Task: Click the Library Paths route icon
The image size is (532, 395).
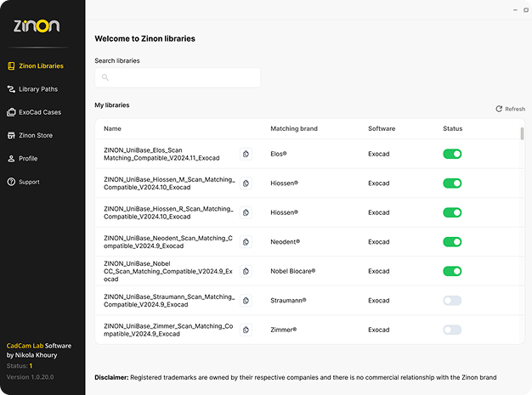Action: (11, 89)
